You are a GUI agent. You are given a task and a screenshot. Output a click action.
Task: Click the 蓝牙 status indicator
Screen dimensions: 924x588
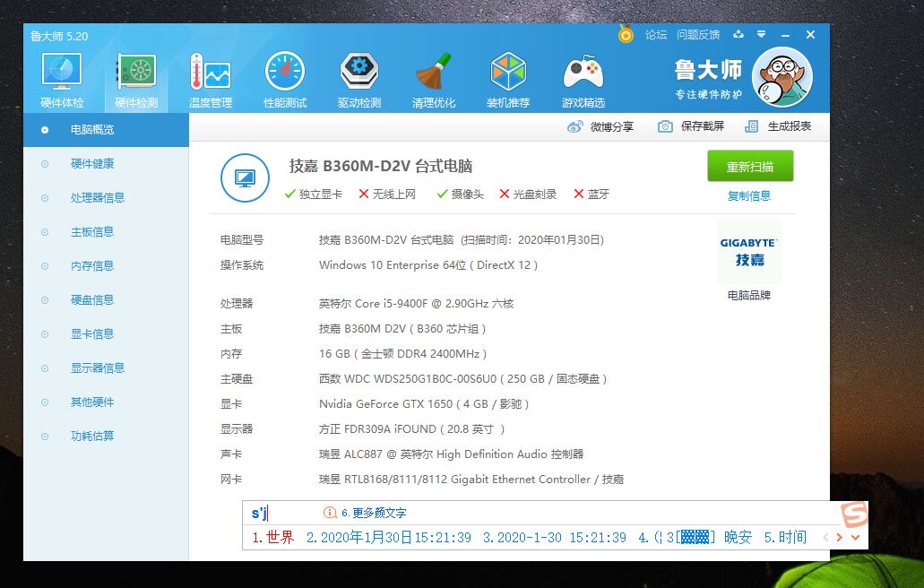592,194
